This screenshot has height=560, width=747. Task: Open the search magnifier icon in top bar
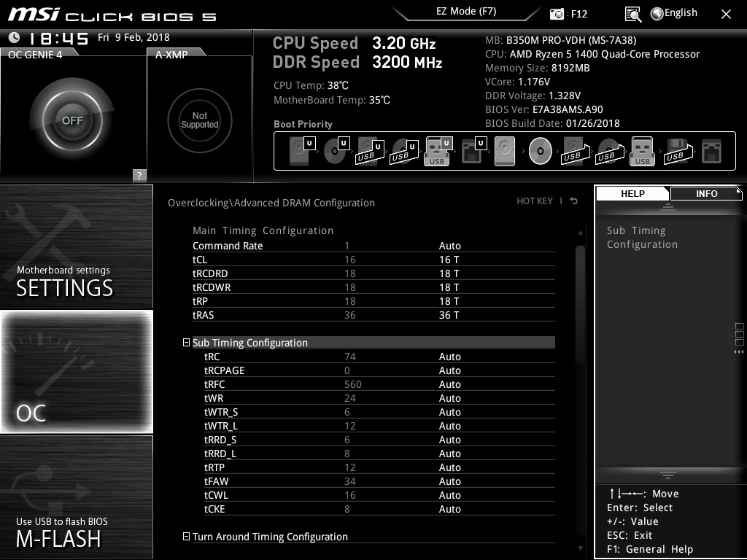[x=632, y=15]
